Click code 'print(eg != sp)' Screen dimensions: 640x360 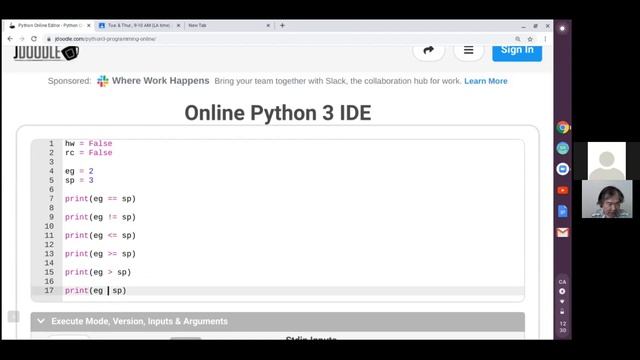(100, 217)
